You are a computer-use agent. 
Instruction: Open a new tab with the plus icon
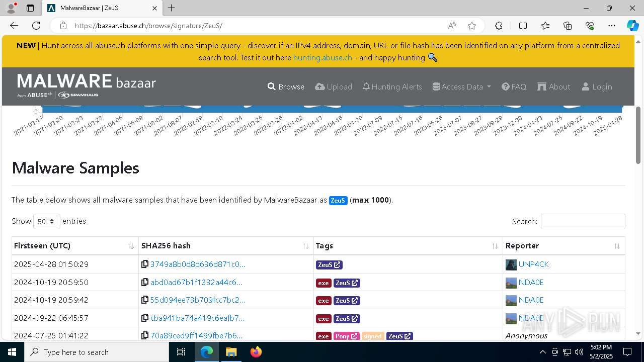point(172,8)
